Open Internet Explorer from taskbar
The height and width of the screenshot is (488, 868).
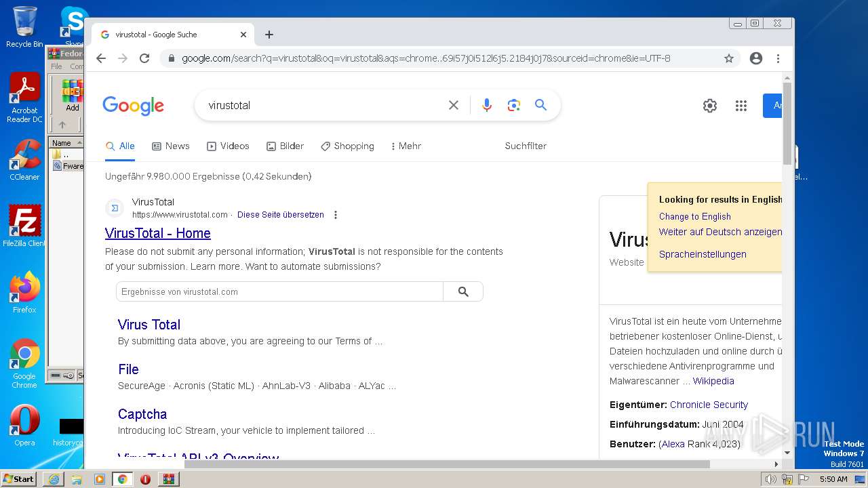pos(54,479)
